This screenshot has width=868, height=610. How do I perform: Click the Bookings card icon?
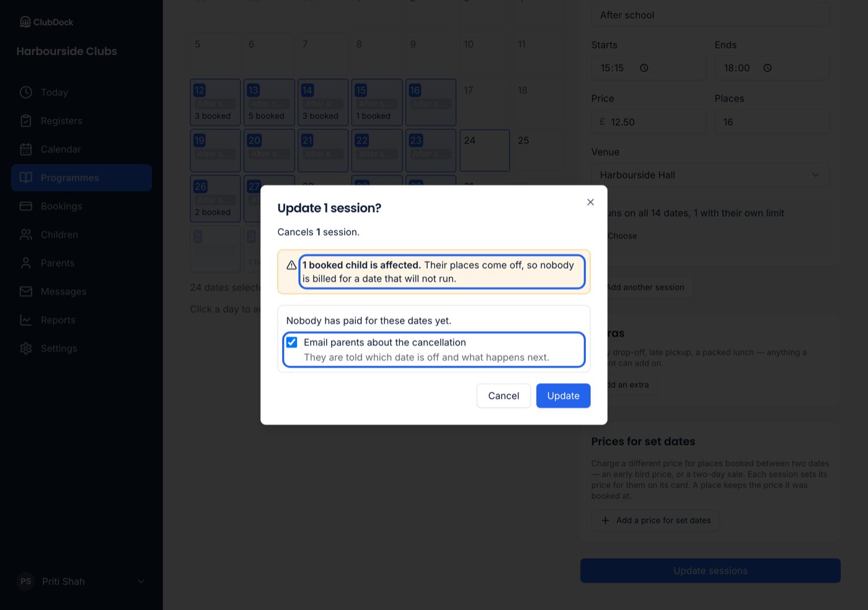tap(26, 206)
